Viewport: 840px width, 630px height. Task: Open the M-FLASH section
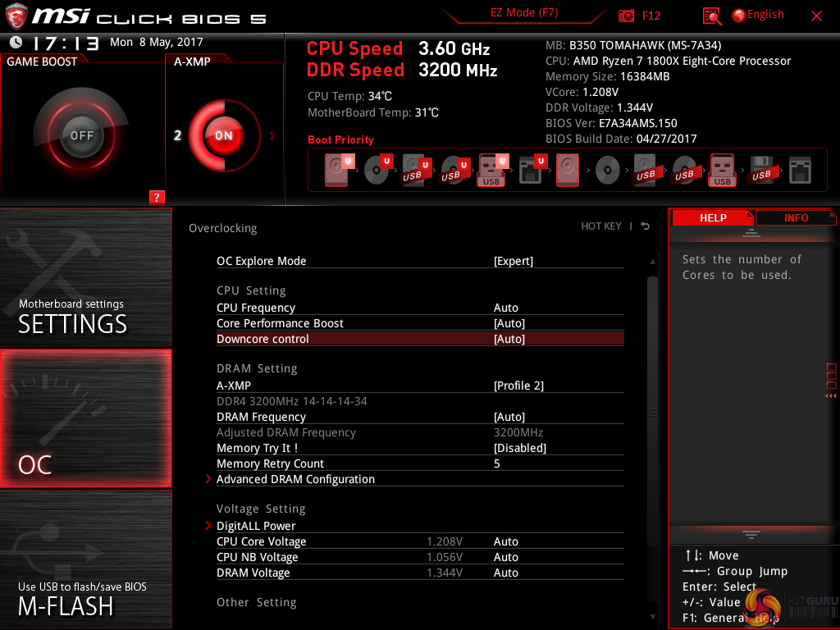85,559
